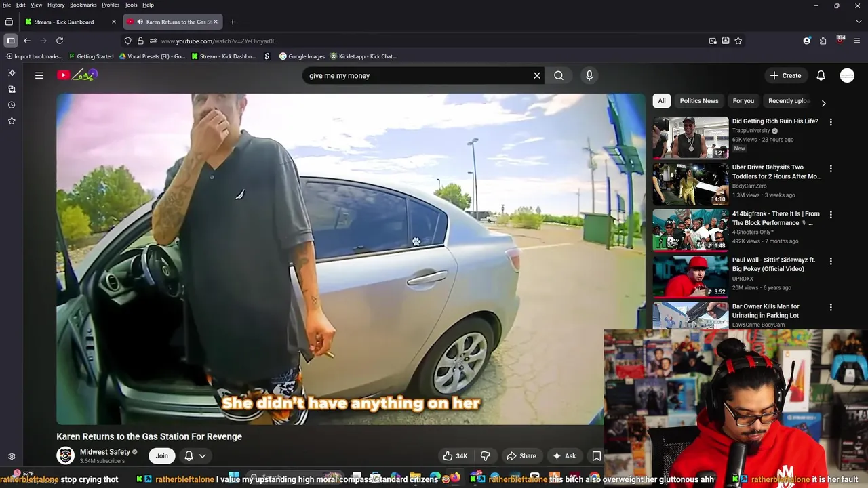Image resolution: width=868 pixels, height=488 pixels.
Task: Go back one page
Action: pos(27,41)
